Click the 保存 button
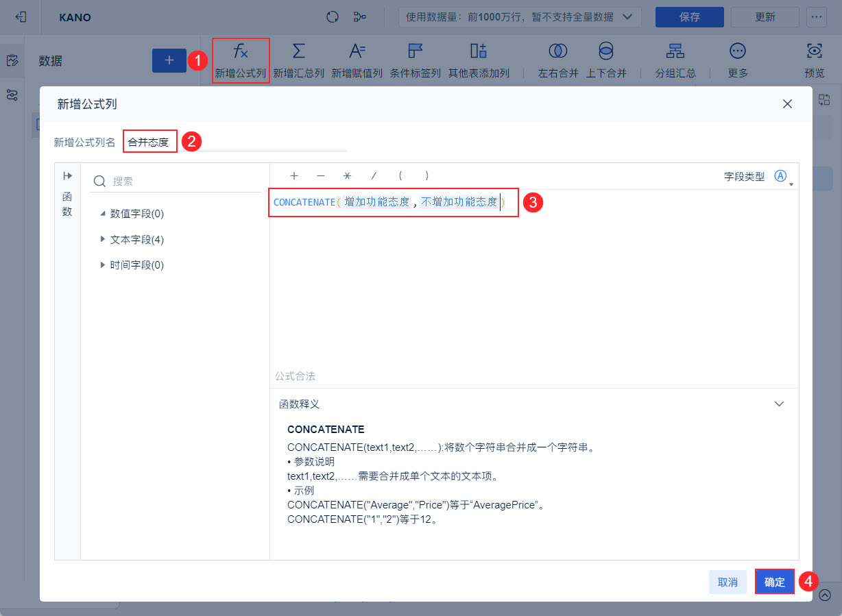The width and height of the screenshot is (842, 616). pyautogui.click(x=690, y=17)
